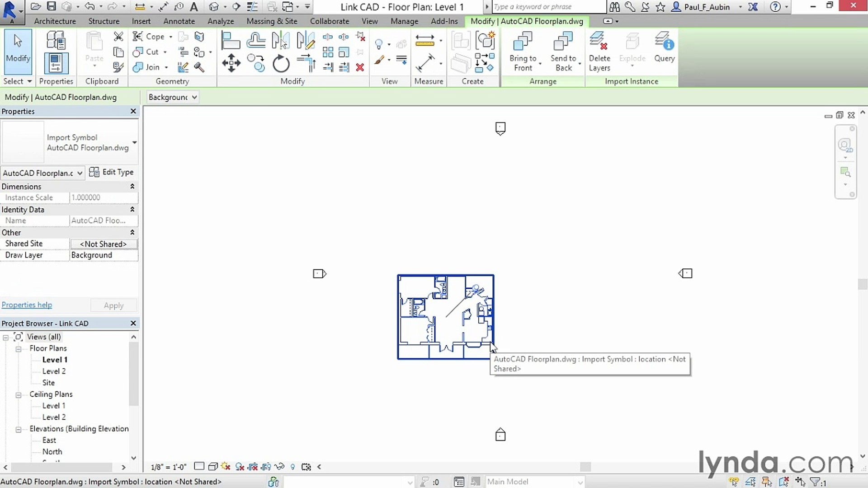
Task: Click the project browser vertical scrollbar
Action: coord(133,374)
